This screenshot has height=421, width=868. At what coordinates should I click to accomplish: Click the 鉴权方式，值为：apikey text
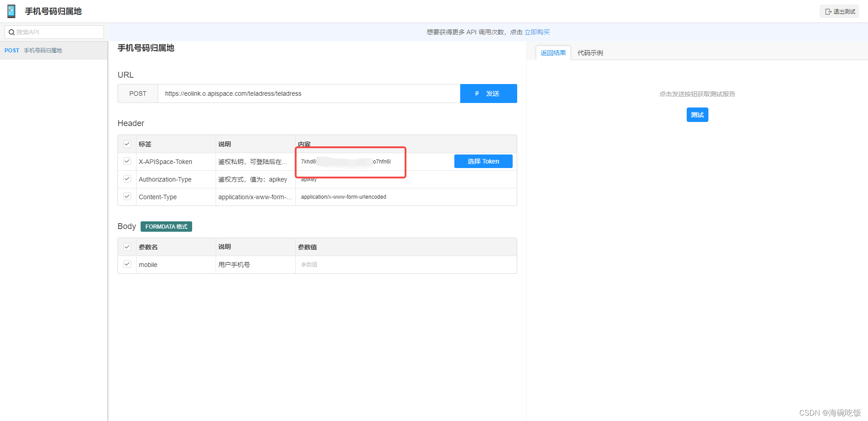[x=253, y=179]
